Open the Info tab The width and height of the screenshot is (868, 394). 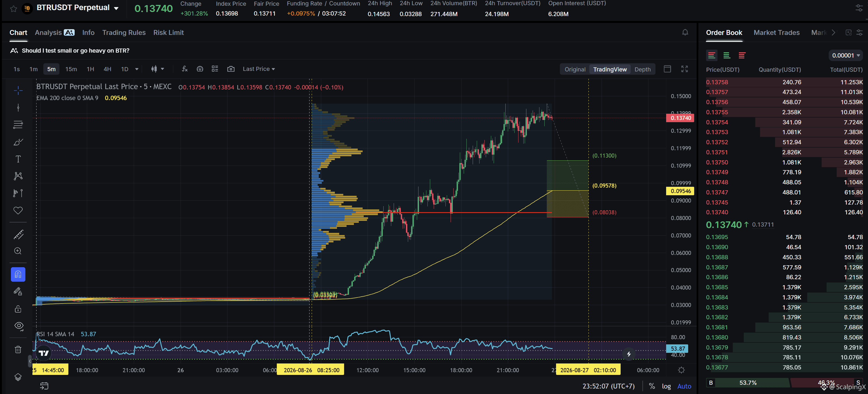click(88, 32)
